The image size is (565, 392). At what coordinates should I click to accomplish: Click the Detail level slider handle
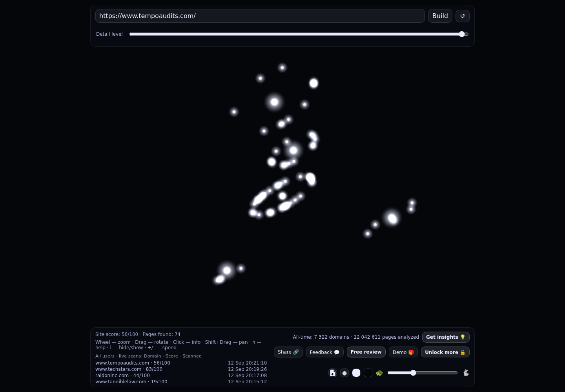(462, 34)
